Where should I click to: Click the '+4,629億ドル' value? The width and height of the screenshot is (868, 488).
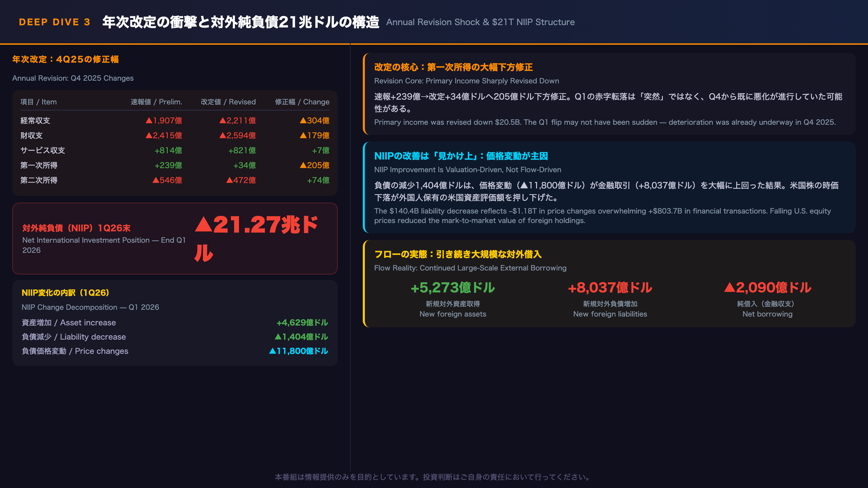click(x=302, y=322)
